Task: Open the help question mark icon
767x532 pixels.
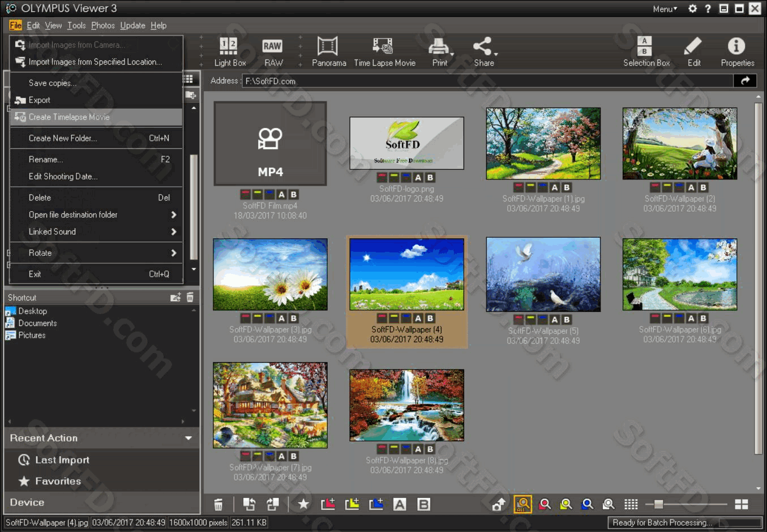Action: 708,8
